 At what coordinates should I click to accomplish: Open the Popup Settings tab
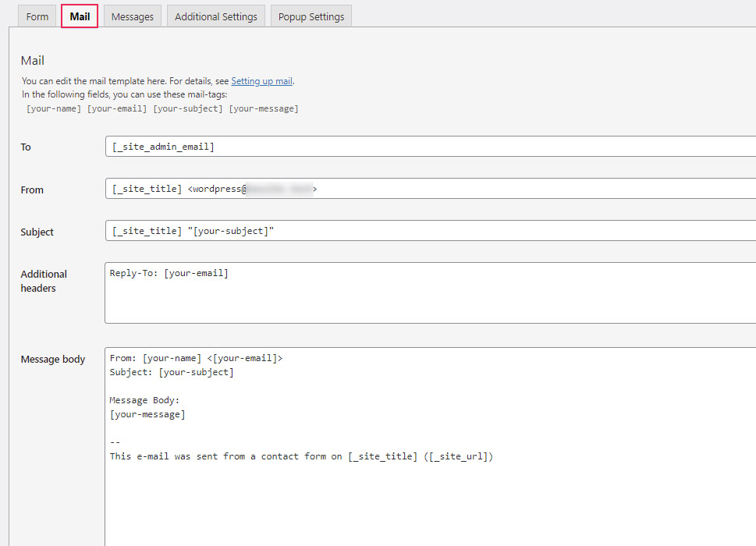[x=311, y=16]
